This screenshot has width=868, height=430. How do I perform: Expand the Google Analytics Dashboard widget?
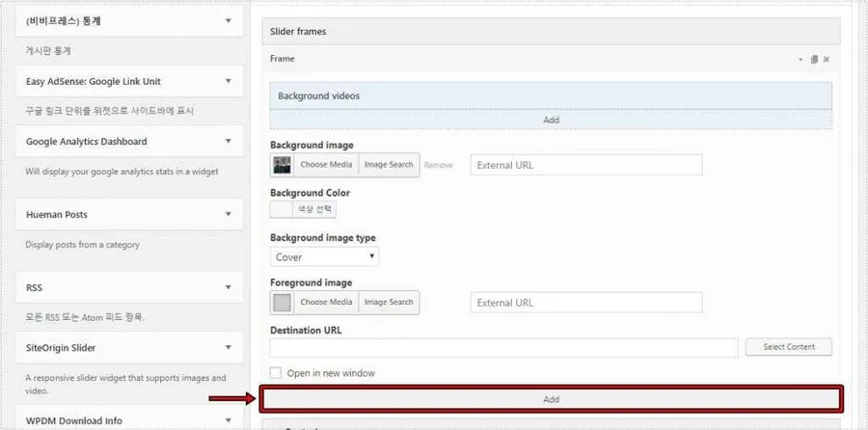coord(228,142)
